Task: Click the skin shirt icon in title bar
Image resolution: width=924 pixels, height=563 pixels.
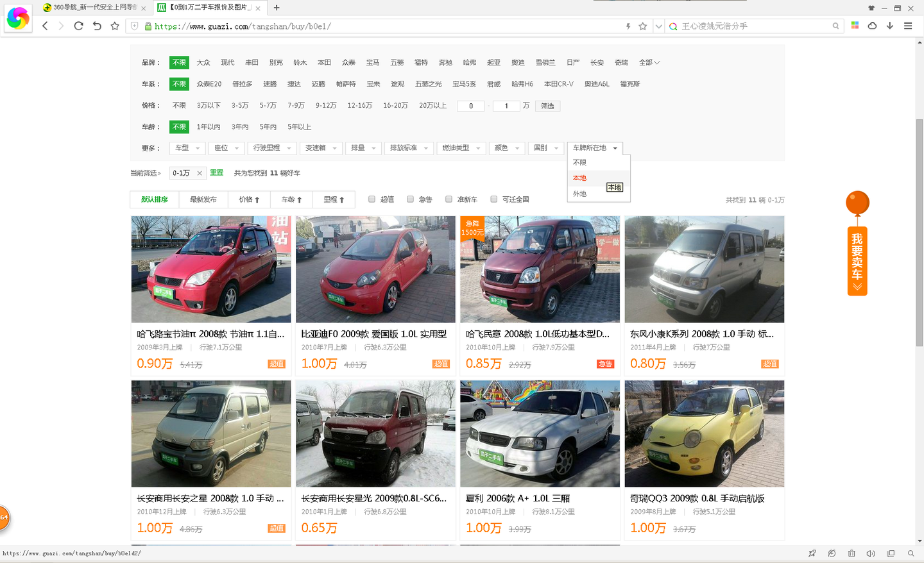Action: (x=871, y=8)
